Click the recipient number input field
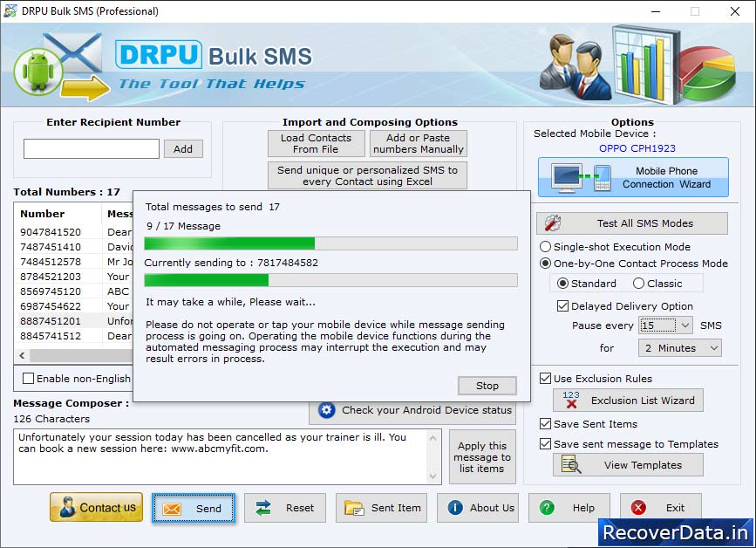 [92, 148]
